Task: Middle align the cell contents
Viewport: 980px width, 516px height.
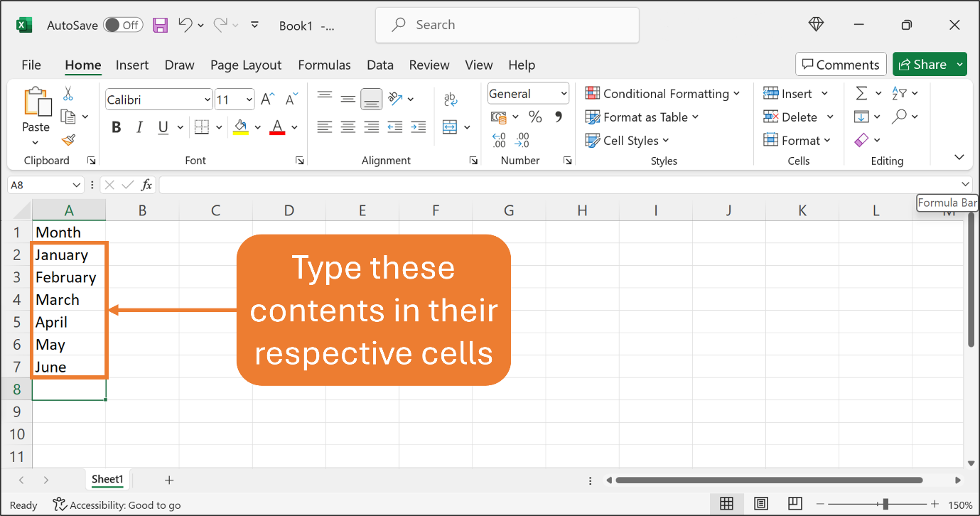Action: click(x=348, y=99)
